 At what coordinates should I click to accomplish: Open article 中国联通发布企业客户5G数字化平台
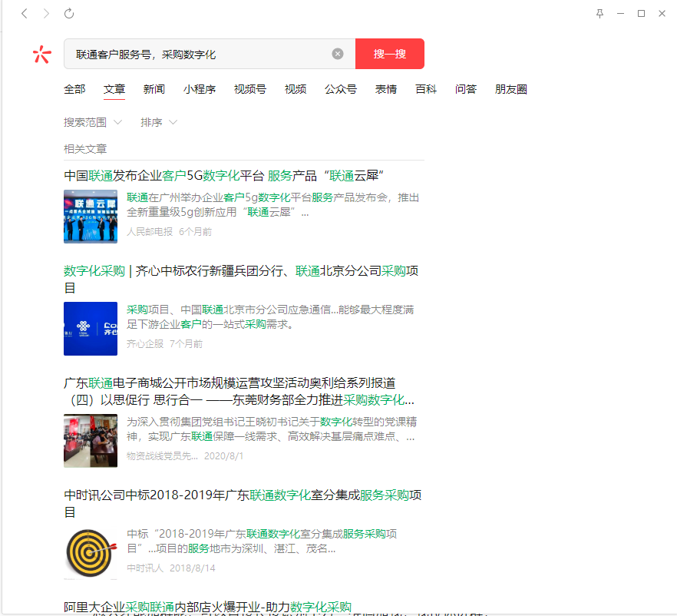tap(223, 176)
